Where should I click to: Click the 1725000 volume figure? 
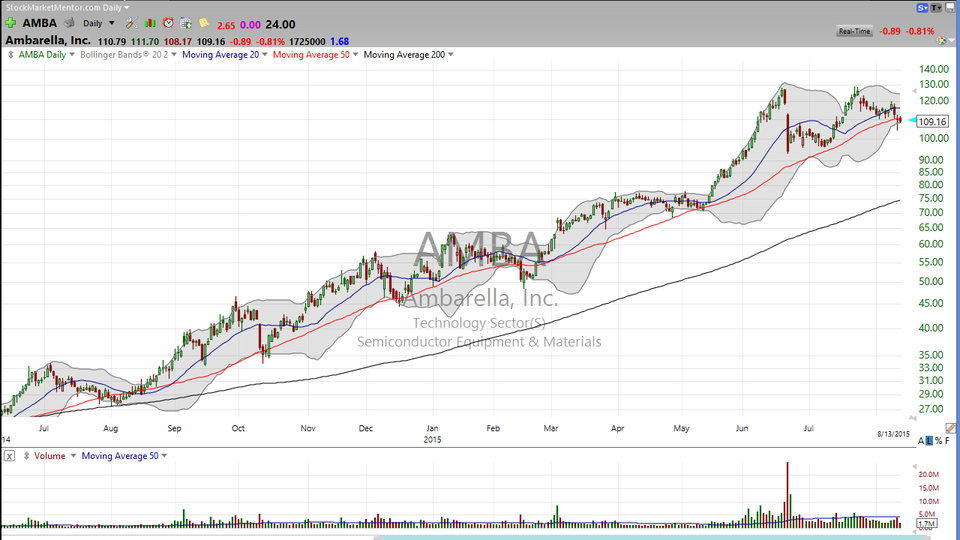click(307, 42)
